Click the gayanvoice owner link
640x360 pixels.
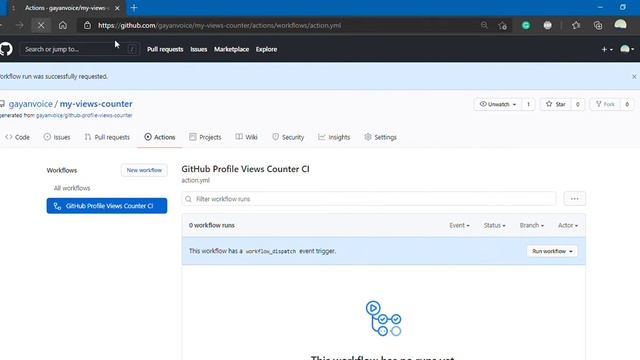click(x=31, y=104)
